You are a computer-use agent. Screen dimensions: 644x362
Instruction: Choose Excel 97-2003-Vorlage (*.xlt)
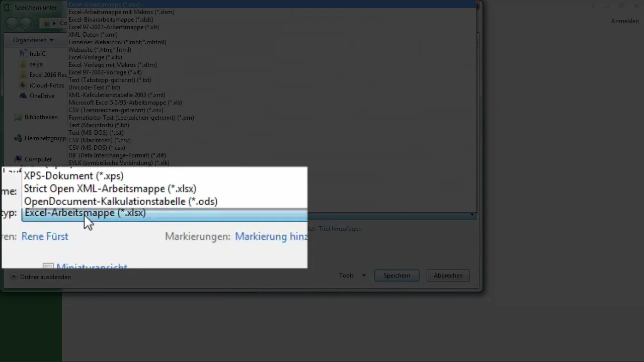(x=272, y=72)
